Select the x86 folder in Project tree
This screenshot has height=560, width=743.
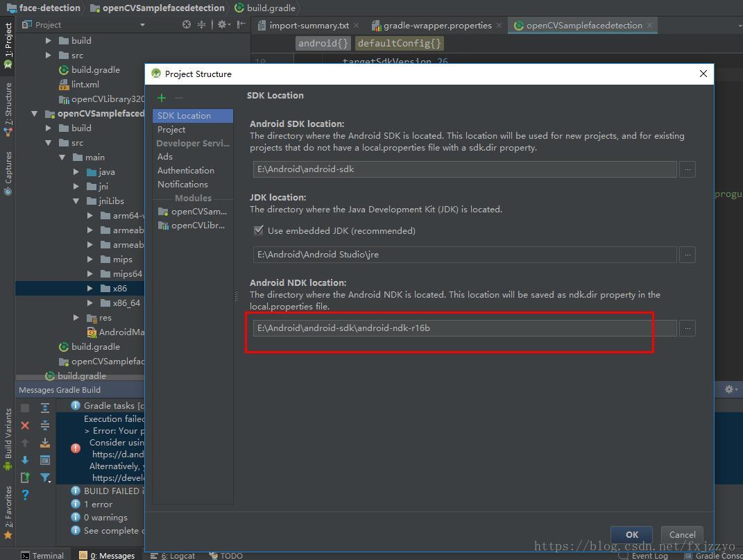click(80, 288)
